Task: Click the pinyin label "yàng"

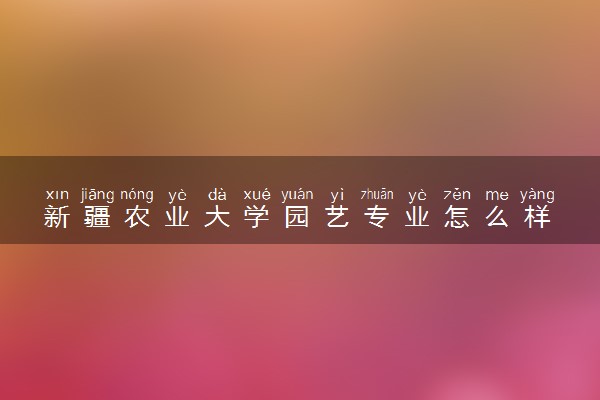Action: pos(537,195)
